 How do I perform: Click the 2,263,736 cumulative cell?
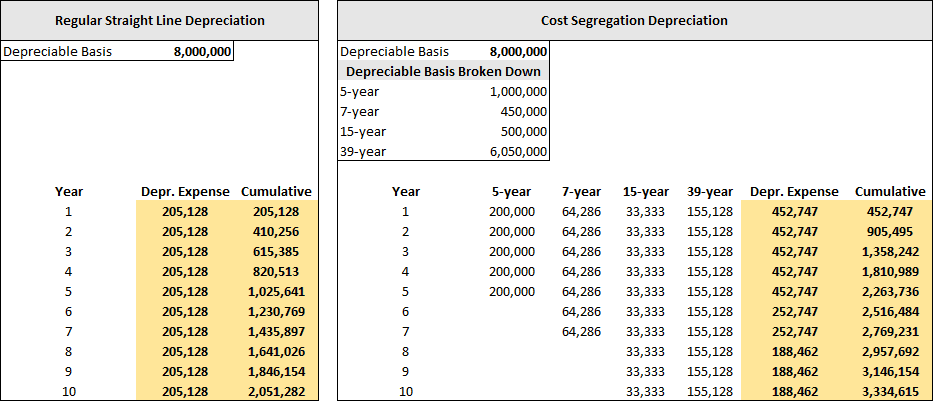[x=890, y=291]
